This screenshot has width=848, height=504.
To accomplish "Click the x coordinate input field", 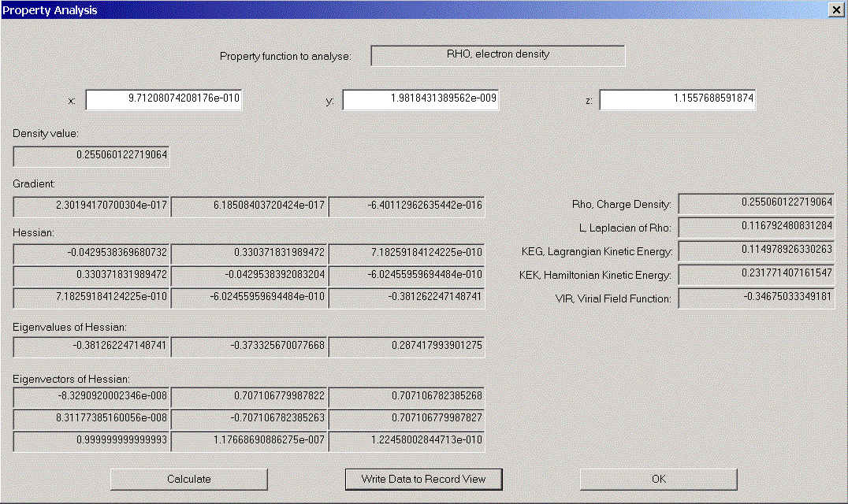I will (163, 100).
